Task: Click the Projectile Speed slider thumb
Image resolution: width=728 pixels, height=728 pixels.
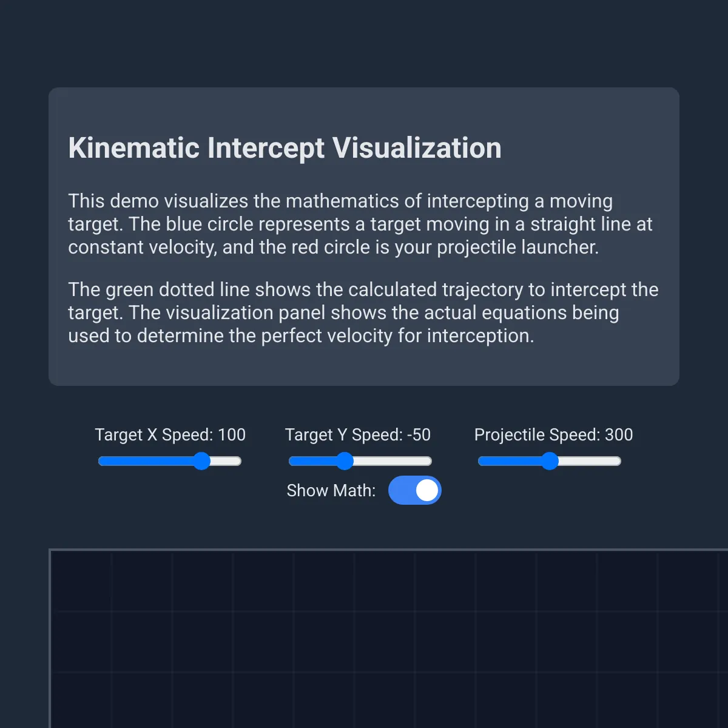Action: (x=550, y=461)
